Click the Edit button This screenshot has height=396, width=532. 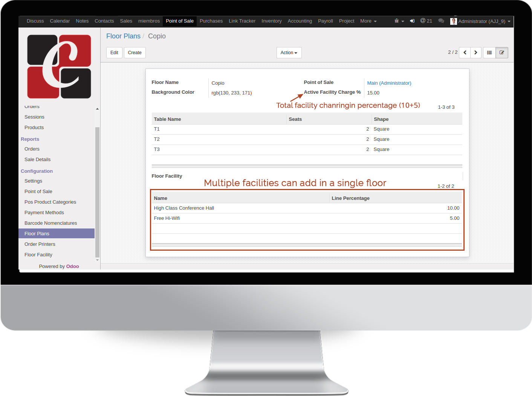click(x=114, y=53)
